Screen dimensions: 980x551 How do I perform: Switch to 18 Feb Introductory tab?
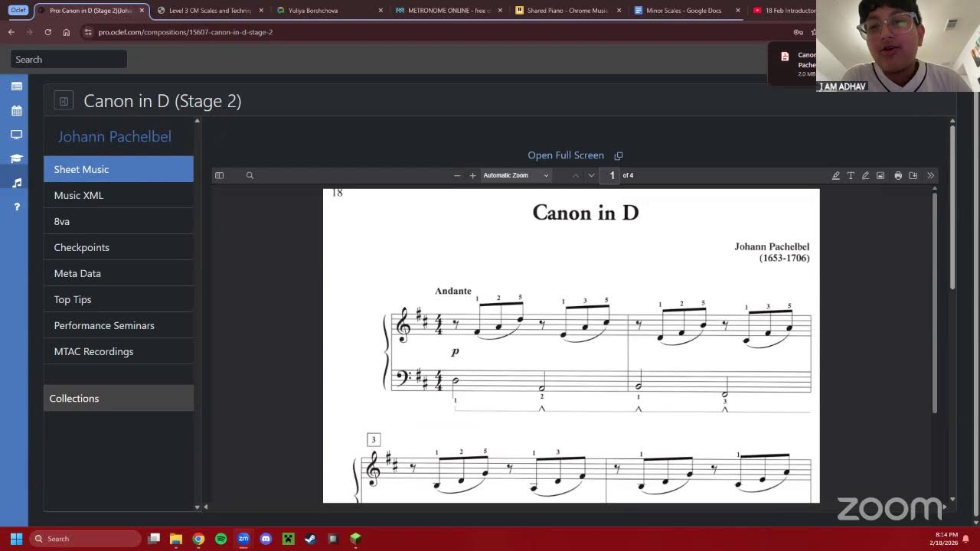pos(785,11)
